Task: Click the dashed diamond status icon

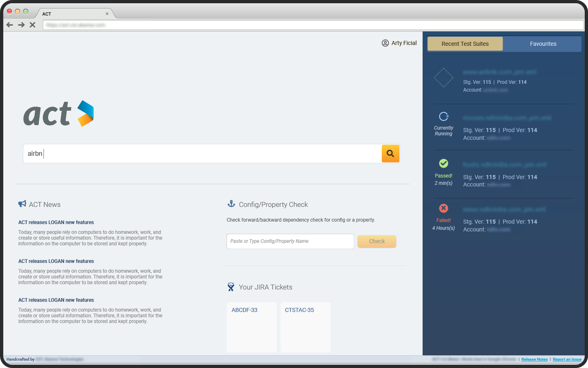Action: click(443, 78)
